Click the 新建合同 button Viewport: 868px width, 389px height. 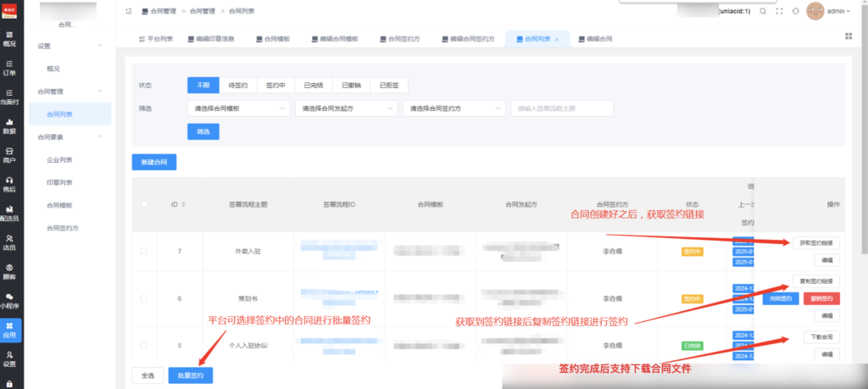pos(154,162)
